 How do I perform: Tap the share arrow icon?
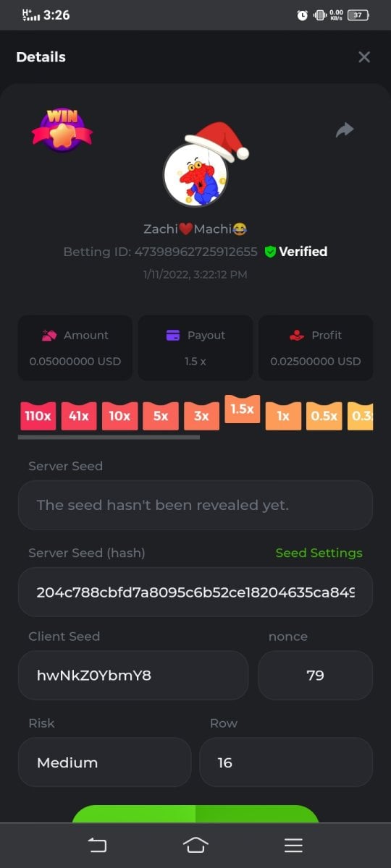click(345, 129)
